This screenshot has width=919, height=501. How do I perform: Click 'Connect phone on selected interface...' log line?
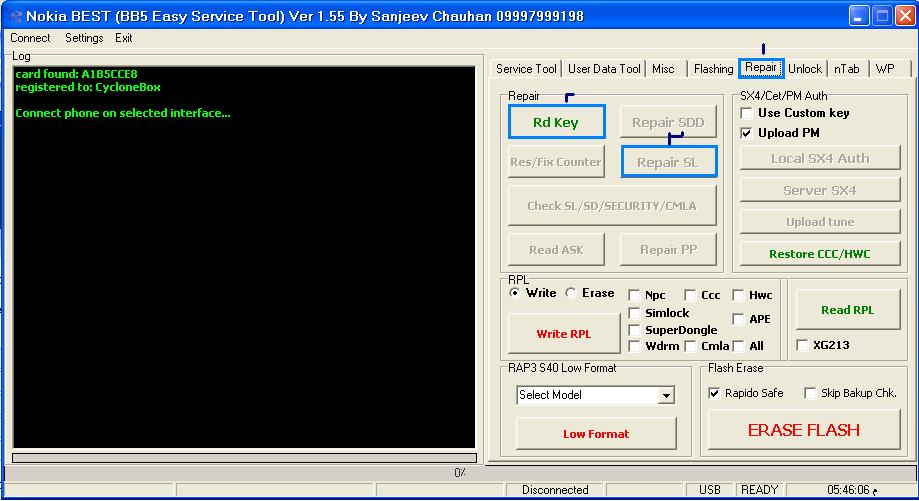point(122,113)
